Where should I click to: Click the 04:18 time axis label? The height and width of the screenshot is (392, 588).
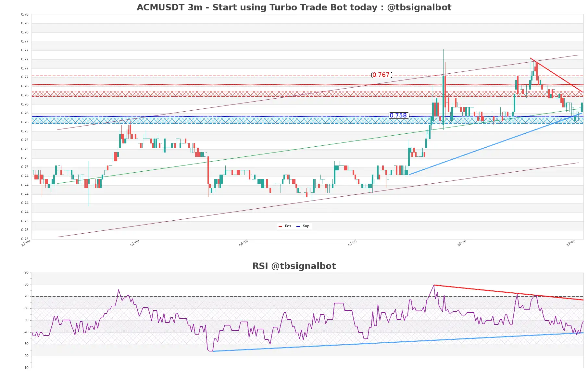[244, 243]
